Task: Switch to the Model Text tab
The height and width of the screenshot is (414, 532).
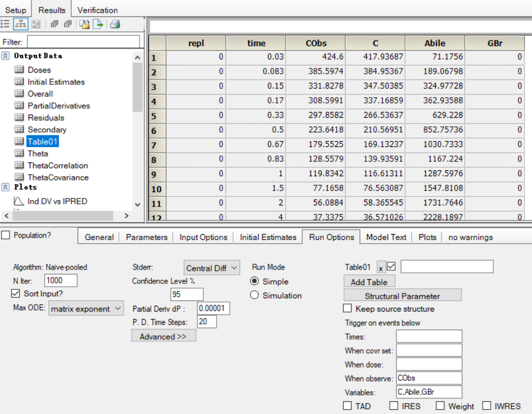Action: tap(386, 237)
